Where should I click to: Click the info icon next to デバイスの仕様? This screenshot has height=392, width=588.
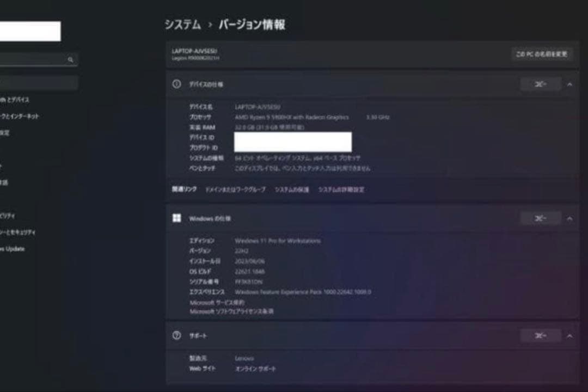(175, 84)
